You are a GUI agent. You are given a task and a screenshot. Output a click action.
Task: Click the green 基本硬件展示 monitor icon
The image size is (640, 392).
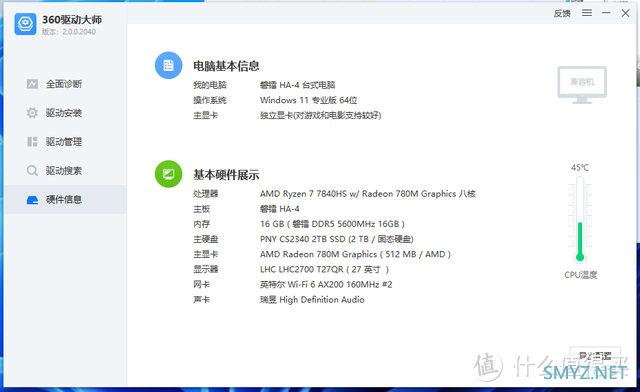(x=169, y=174)
